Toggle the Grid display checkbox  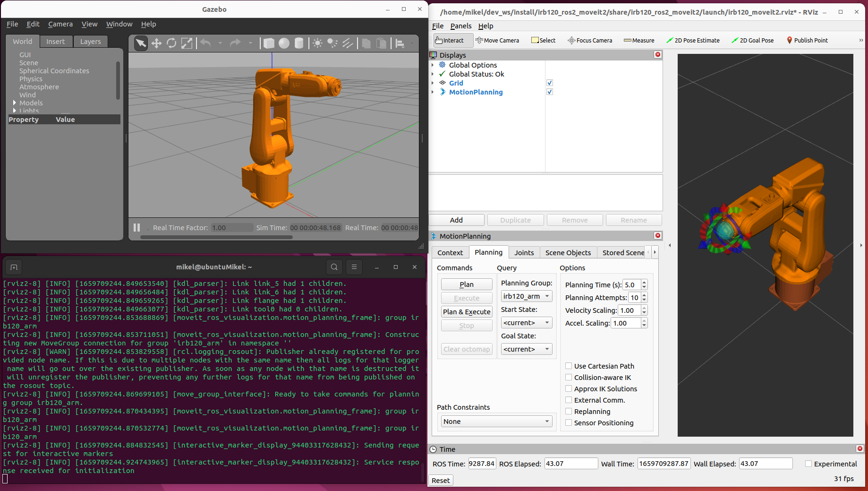tap(550, 83)
